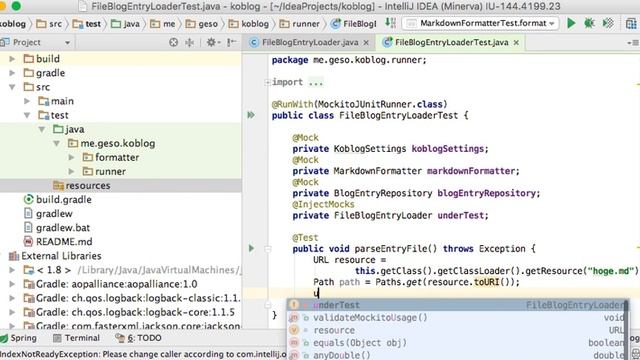Close the FileBlogEntryLoader.java tab
Screen dimensions: 640x360
coord(366,42)
